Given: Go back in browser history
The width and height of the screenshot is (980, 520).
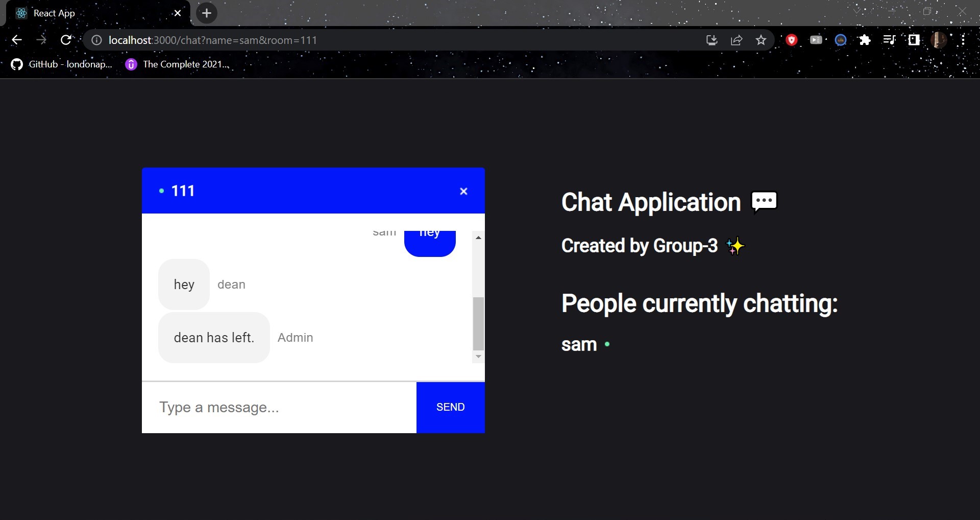Looking at the screenshot, I should (17, 40).
